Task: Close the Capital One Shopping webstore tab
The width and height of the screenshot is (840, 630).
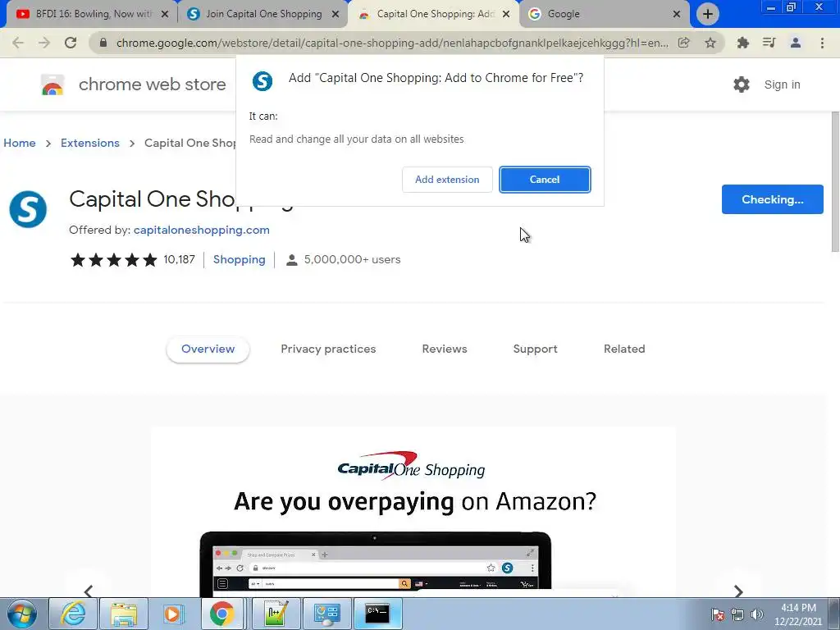Action: (x=506, y=15)
